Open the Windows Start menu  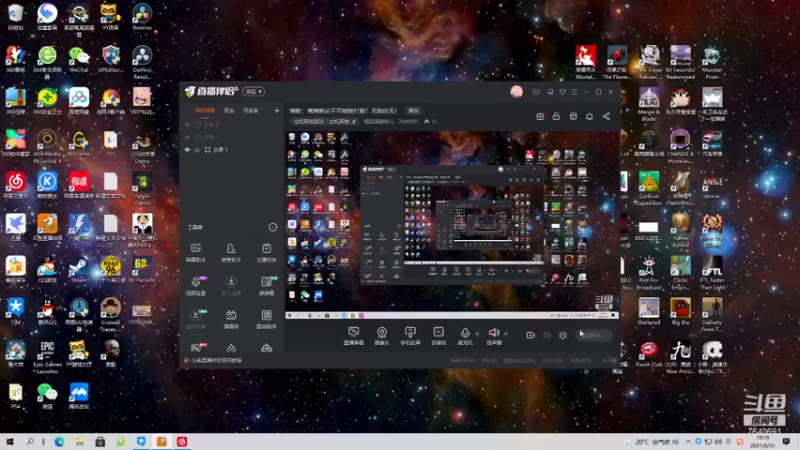(10, 442)
